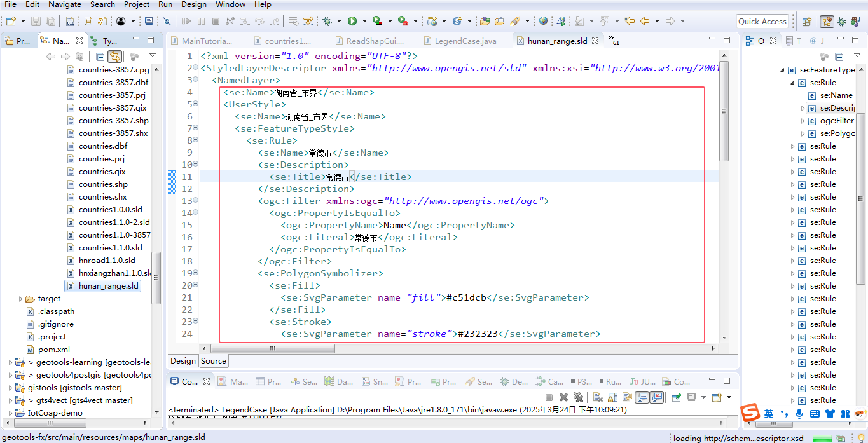This screenshot has height=443, width=868.
Task: Click the editor vertical scrollbar thumb
Action: click(x=724, y=111)
